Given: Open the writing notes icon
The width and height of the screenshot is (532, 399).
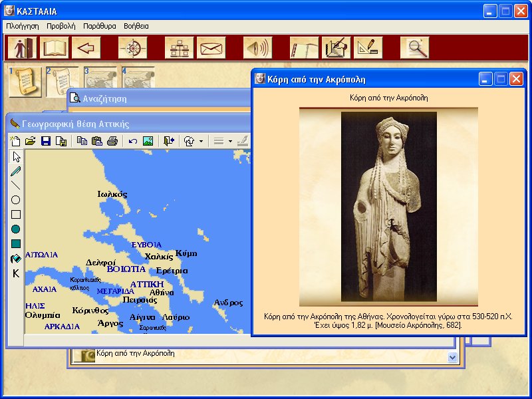Looking at the screenshot, I should coord(336,48).
